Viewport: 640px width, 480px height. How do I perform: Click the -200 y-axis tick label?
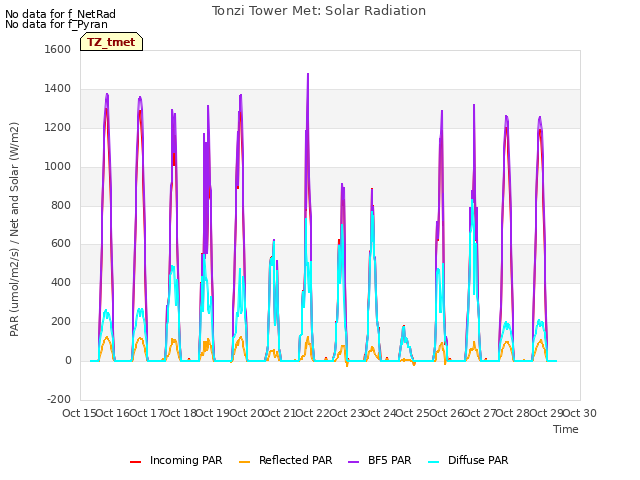59,399
